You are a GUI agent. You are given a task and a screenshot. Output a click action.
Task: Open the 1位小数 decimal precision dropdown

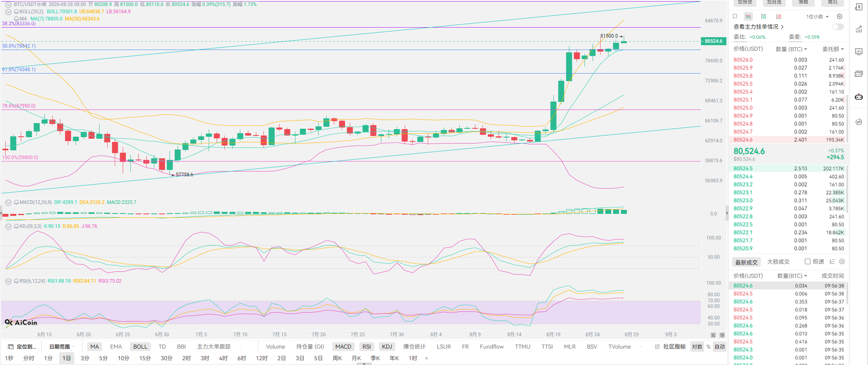tap(817, 16)
